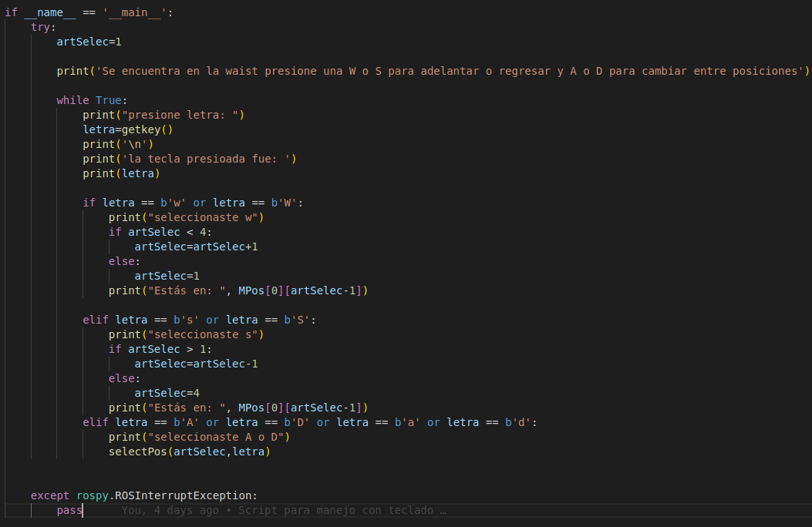Viewport: 812px width, 527px height.
Task: Click the "try:" keyword line
Action: tap(43, 27)
